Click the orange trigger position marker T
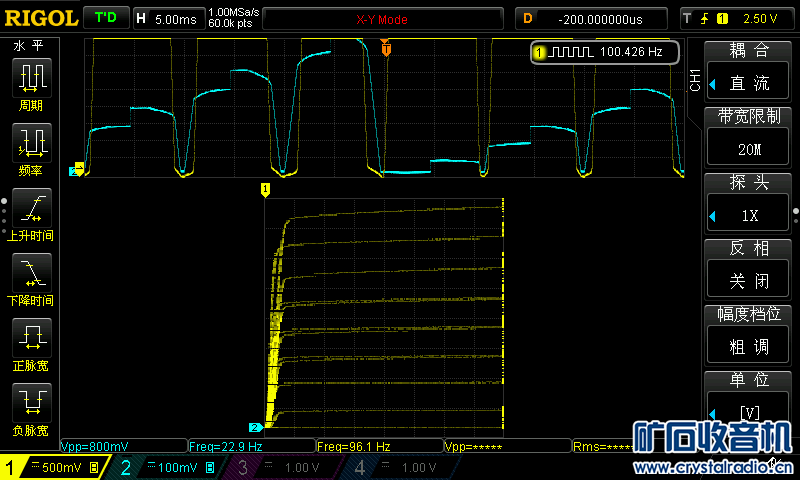The width and height of the screenshot is (800, 480). [386, 48]
